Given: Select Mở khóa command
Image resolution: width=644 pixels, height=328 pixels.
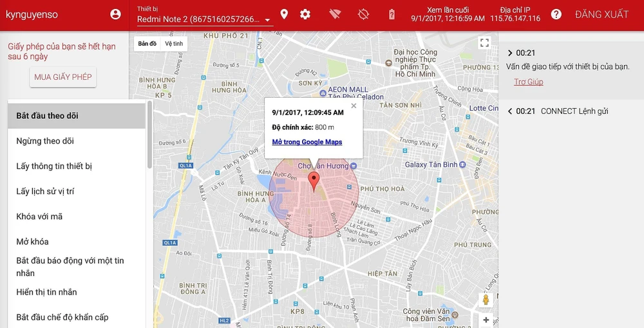Looking at the screenshot, I should (77, 241).
